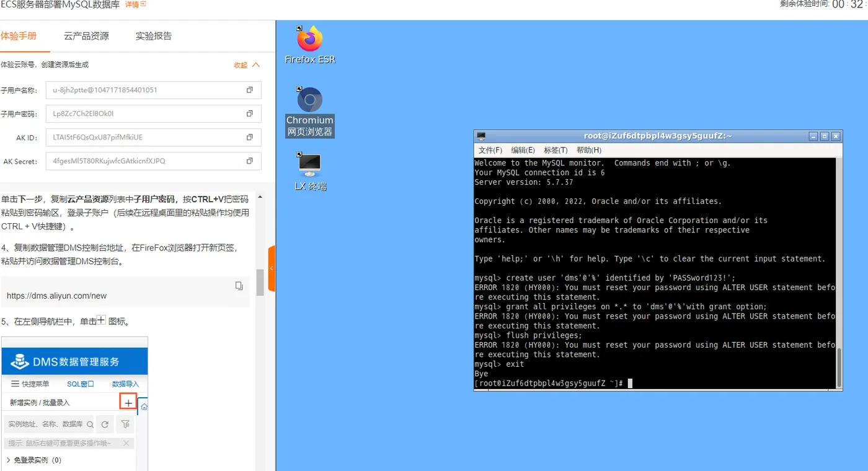868x471 pixels.
Task: Collapse the credentials section via 收起
Action: pyautogui.click(x=247, y=65)
